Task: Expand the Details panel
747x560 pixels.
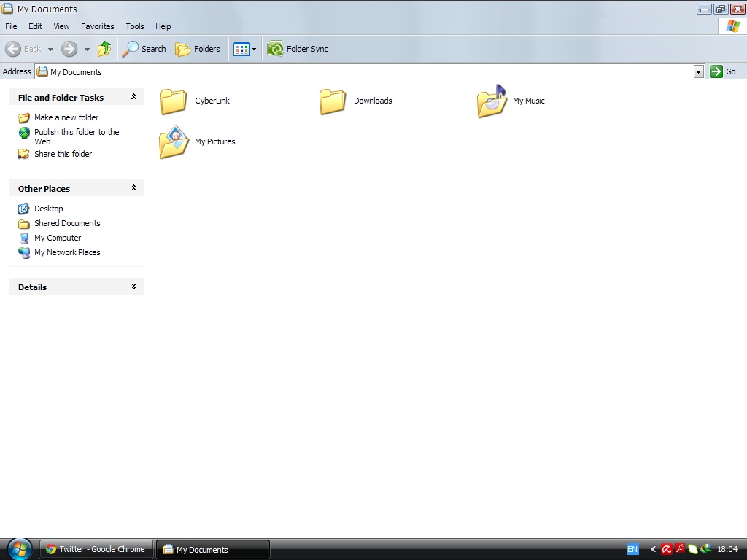Action: point(134,286)
